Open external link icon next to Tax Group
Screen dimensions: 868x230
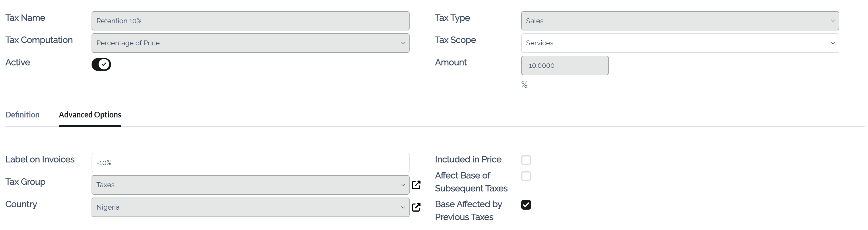tap(416, 185)
